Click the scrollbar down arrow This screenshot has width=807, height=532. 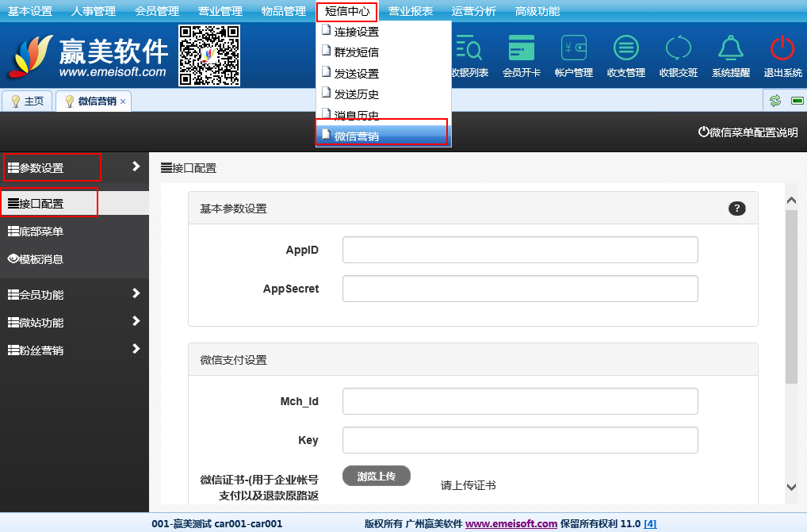tap(790, 486)
